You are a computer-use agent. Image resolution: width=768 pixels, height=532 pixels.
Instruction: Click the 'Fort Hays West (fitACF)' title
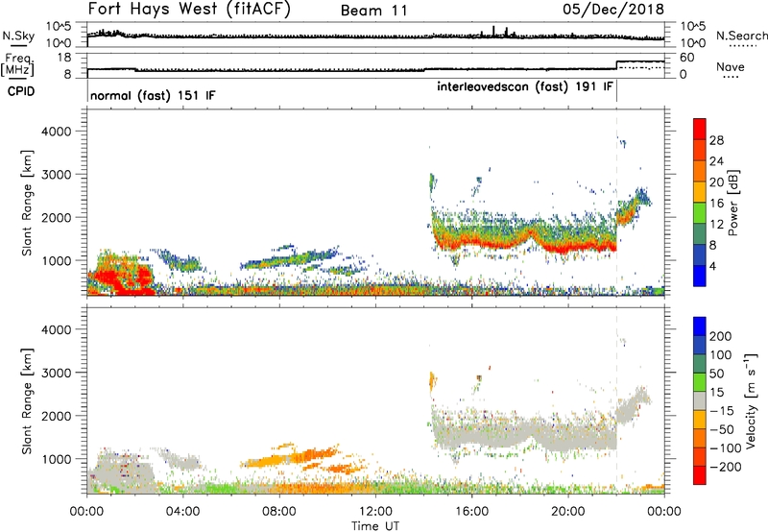pos(189,9)
